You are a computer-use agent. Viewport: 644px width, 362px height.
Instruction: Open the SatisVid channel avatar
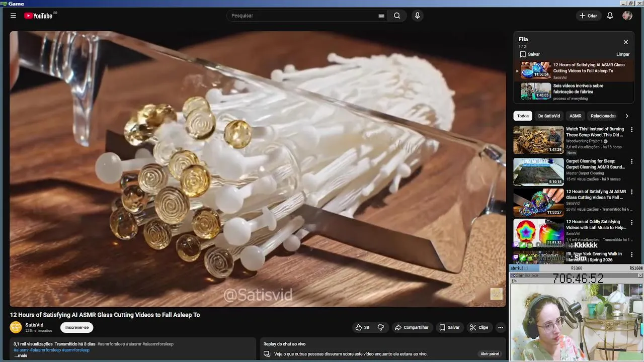pyautogui.click(x=16, y=327)
